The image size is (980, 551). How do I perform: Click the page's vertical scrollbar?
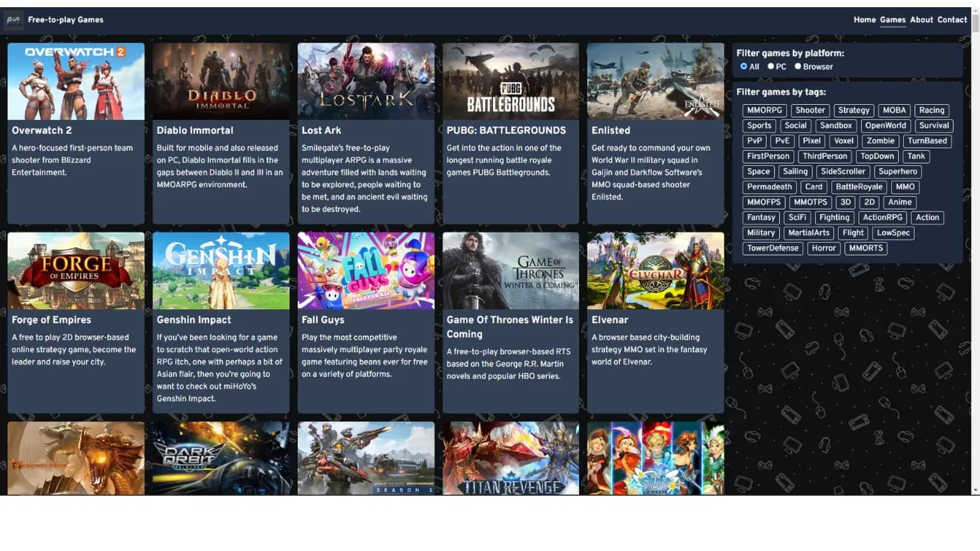point(974,251)
